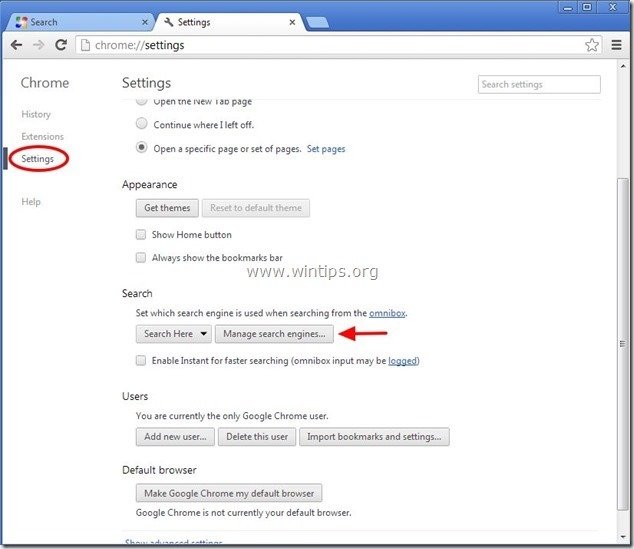Enable Instant for faster searching
Viewport: 634px width, 549px height.
click(141, 360)
